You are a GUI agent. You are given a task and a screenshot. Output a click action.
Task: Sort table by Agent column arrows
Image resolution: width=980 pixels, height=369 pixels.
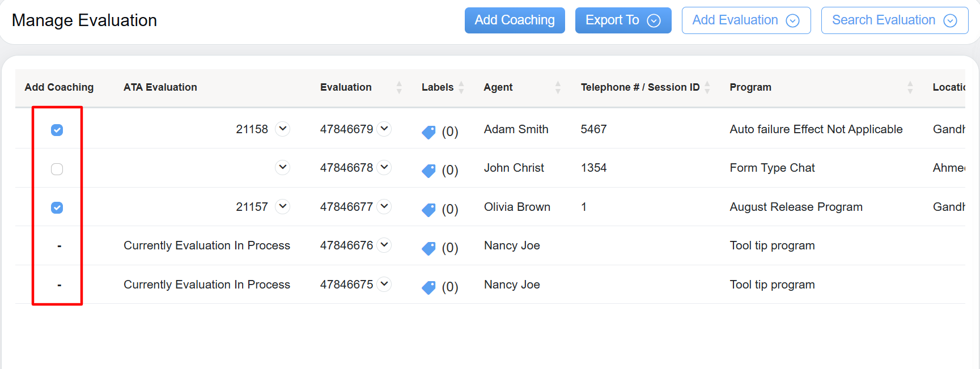click(x=558, y=87)
